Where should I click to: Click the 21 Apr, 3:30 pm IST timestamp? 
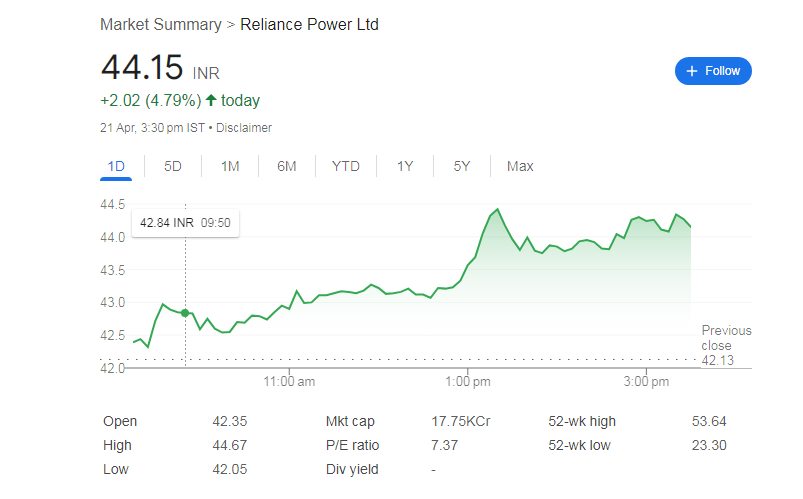pos(153,128)
